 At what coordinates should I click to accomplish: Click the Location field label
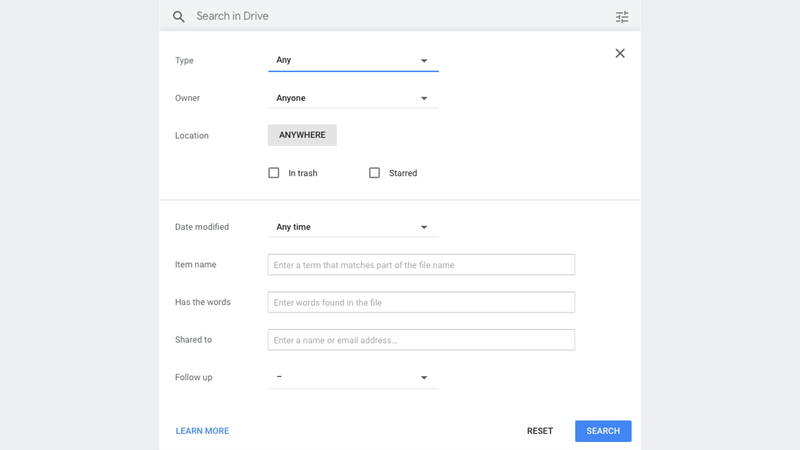pyautogui.click(x=192, y=136)
